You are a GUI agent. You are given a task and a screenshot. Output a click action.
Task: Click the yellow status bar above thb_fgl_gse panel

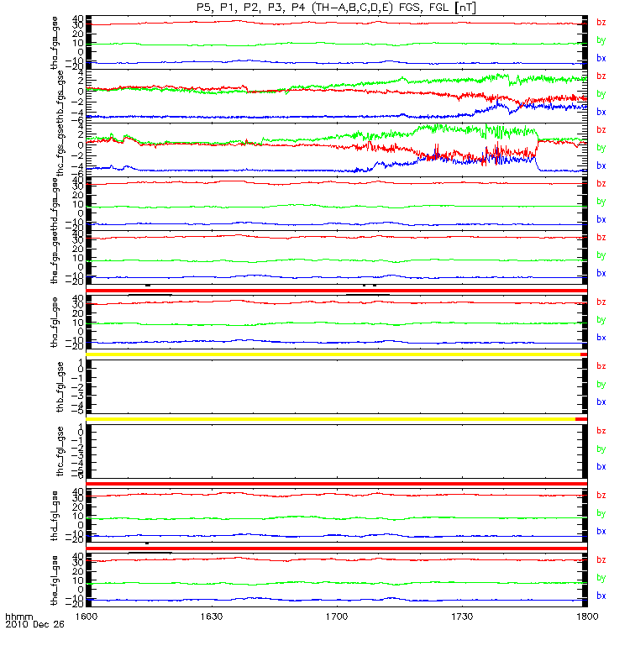[x=333, y=354]
